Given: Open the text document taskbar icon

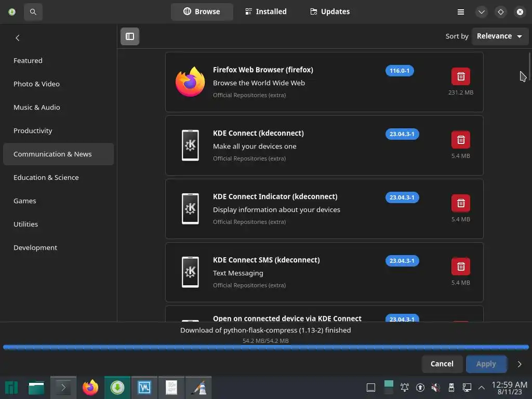Looking at the screenshot, I should (x=171, y=388).
